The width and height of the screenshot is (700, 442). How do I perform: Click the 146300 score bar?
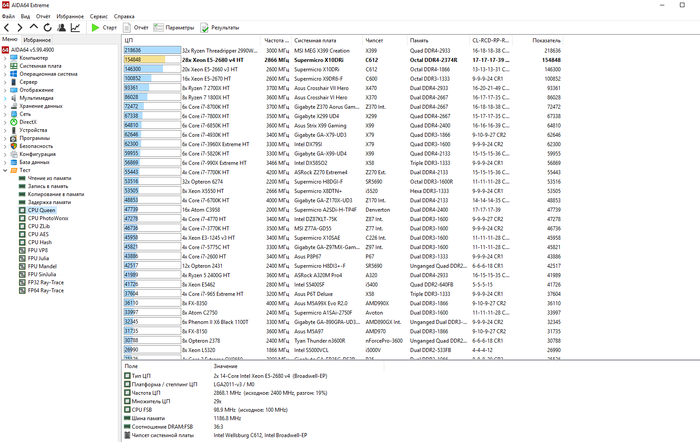pos(143,69)
